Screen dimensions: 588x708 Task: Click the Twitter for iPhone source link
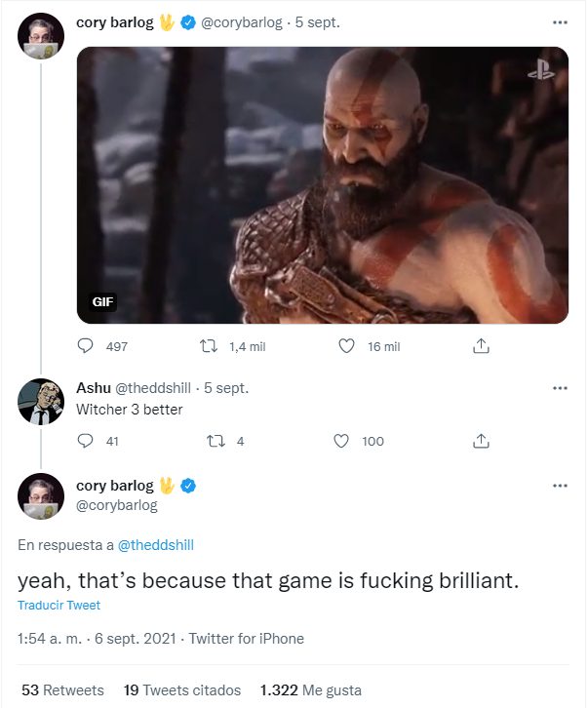[x=246, y=639]
